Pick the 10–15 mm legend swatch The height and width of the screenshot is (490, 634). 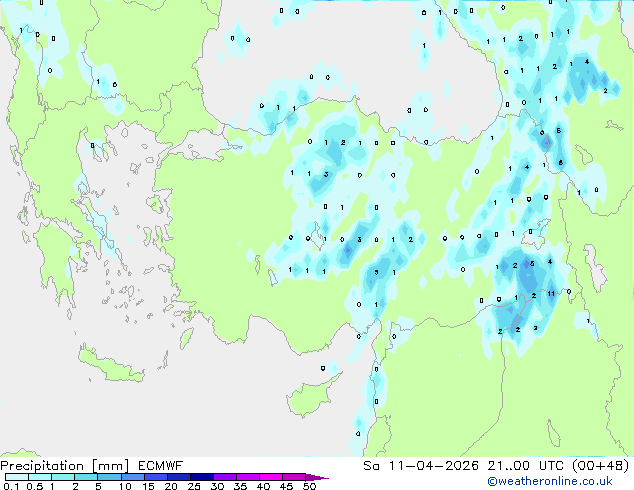click(x=132, y=477)
